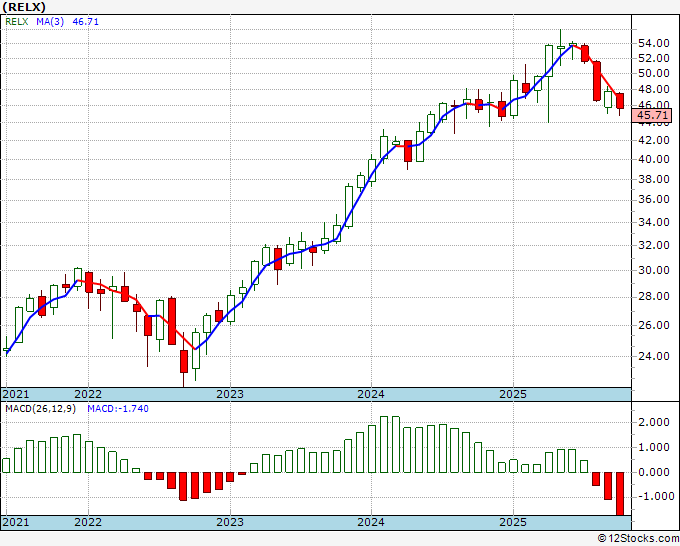
Task: Open the 12Stocks.com copyright link
Action: pos(638,539)
